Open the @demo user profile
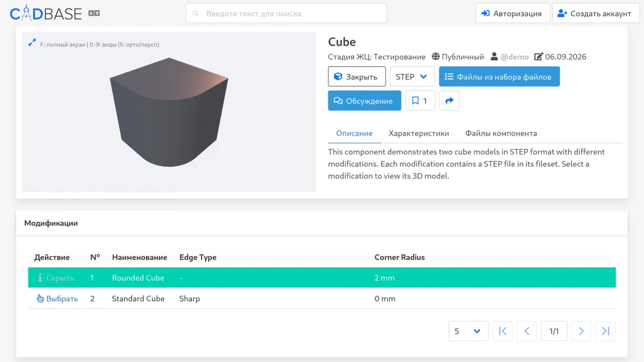This screenshot has height=362, width=644. pyautogui.click(x=514, y=57)
